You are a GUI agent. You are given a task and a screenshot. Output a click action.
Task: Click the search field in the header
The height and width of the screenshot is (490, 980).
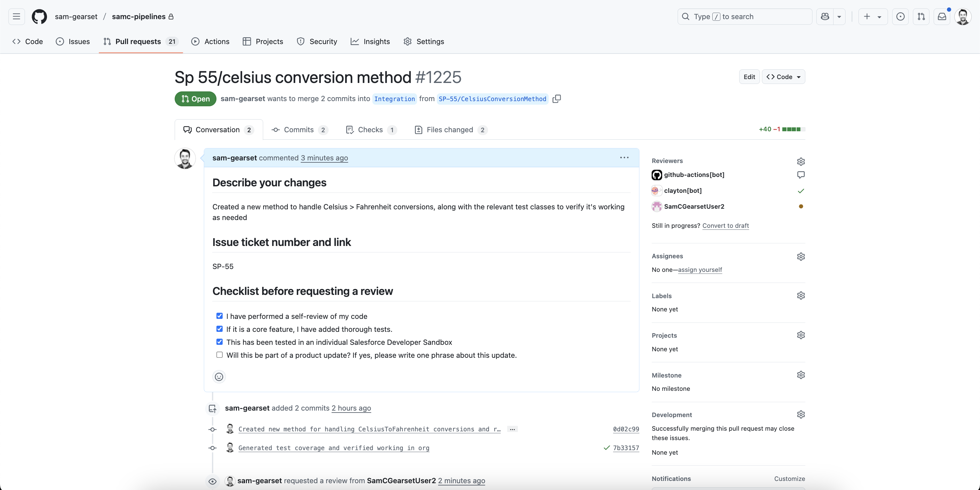[744, 16]
